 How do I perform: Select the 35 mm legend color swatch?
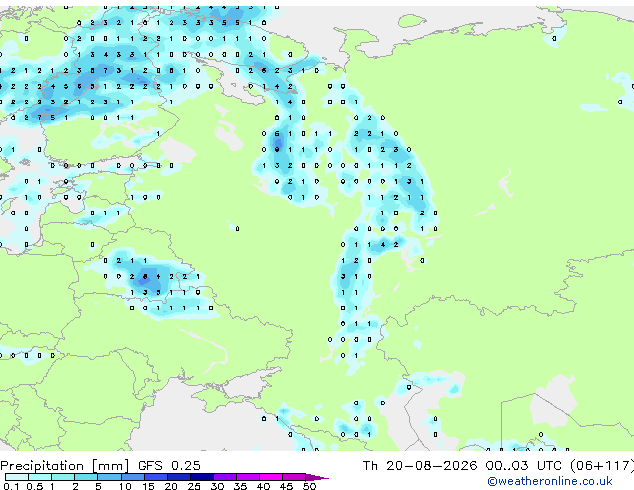point(248,477)
